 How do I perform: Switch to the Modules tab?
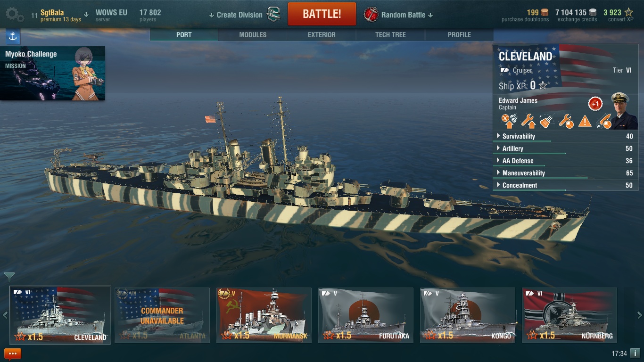coord(253,35)
